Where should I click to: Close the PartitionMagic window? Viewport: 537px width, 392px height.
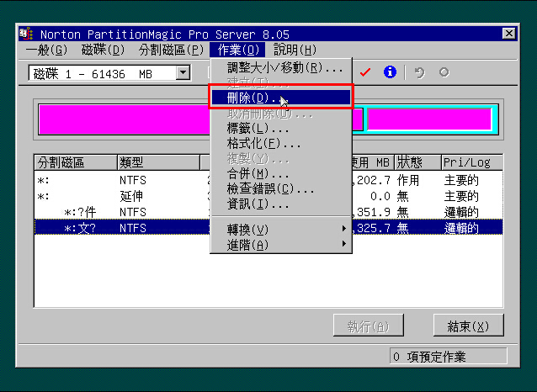[x=509, y=33]
